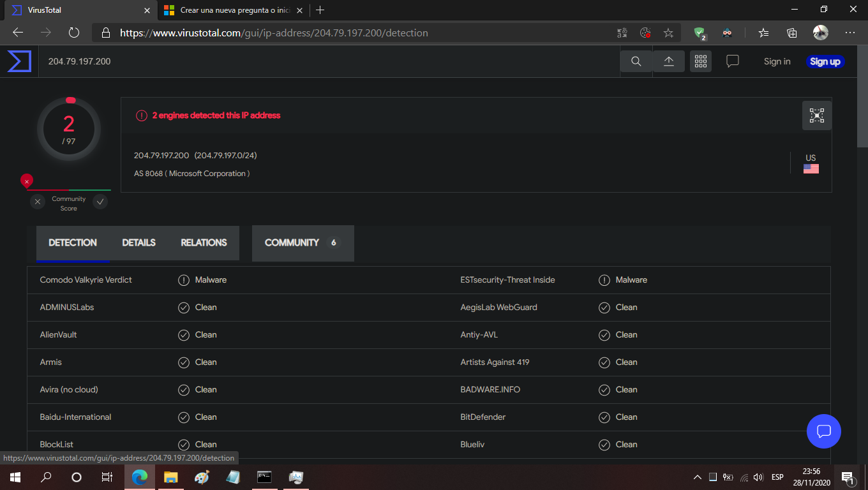Open Paint from the taskbar
The height and width of the screenshot is (490, 868).
202,477
